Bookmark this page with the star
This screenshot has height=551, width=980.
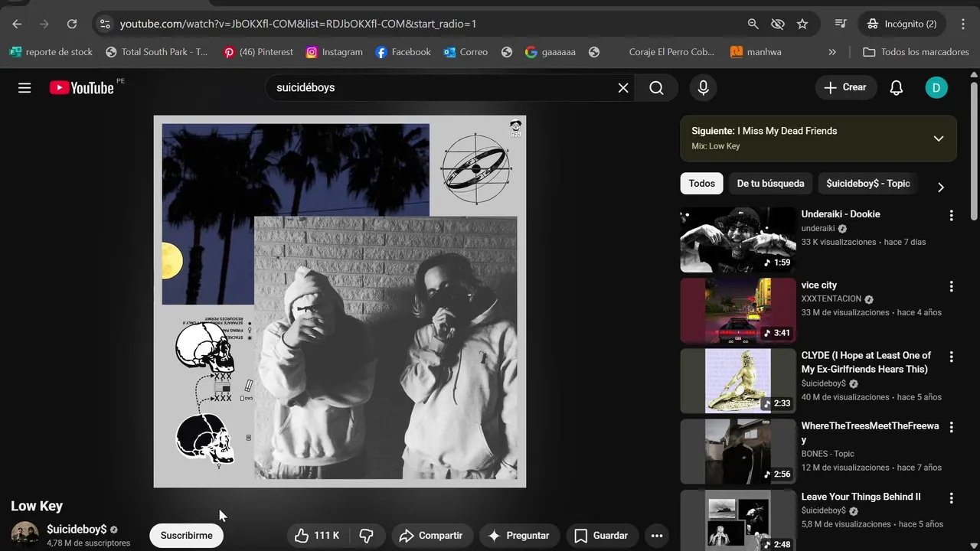(802, 24)
